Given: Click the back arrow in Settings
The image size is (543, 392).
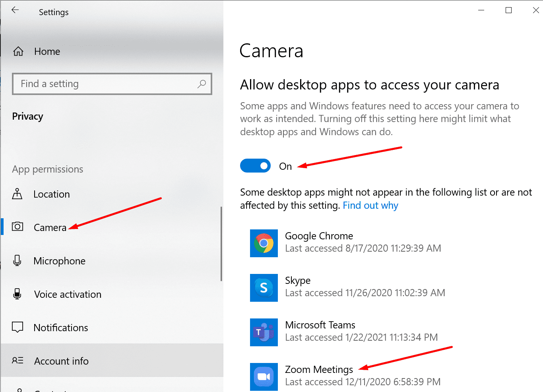Looking at the screenshot, I should [x=15, y=10].
